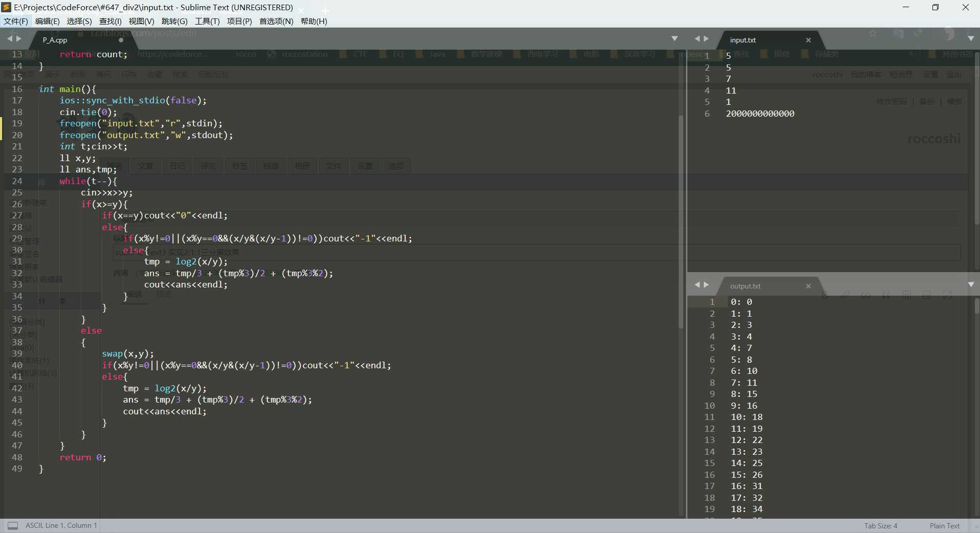This screenshot has height=533, width=980.
Task: Open the output.txt pane tab list dropdown
Action: point(971,284)
